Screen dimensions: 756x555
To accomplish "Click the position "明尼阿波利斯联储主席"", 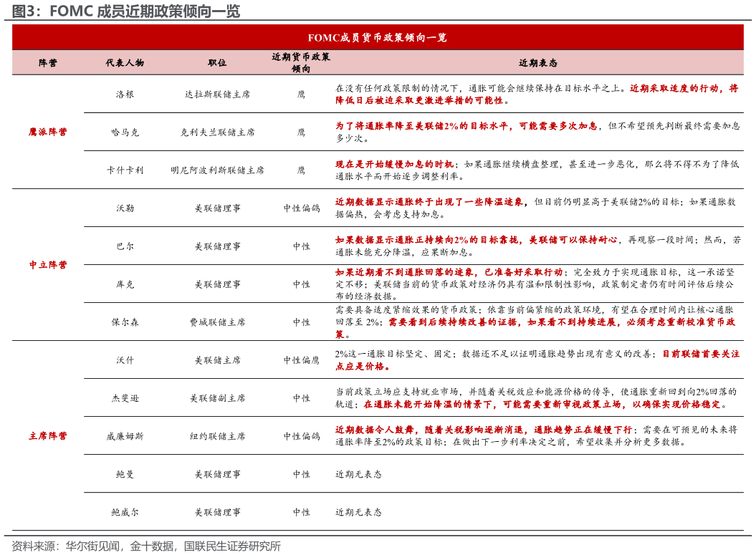I will click(217, 170).
